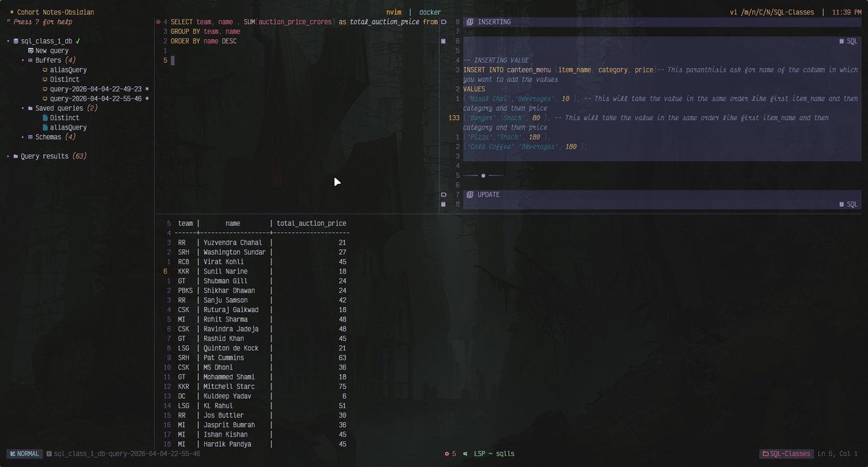Click the SQL code block badge below INSERTING
Viewport: 868px width, 467px height.
point(848,41)
